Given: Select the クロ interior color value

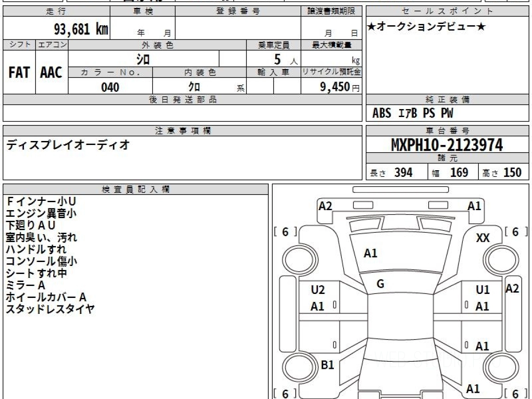Looking at the screenshot, I should 194,87.
